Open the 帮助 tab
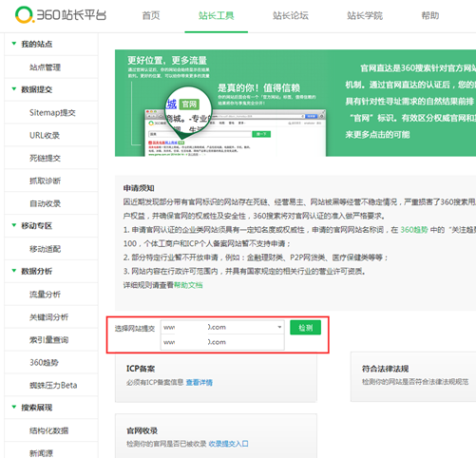476x458 pixels. pos(430,15)
